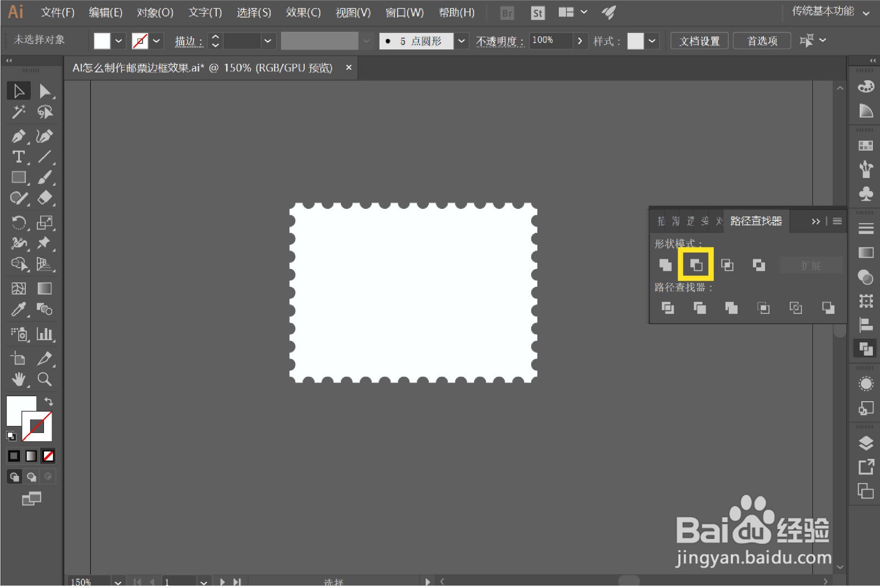Click the Exclude shape mode icon
Image resolution: width=880 pixels, height=588 pixels.
pos(759,265)
